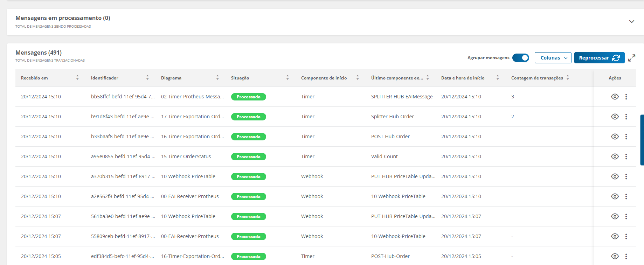Select diagram 02-Timer-Protheus-Messa... cell

click(x=192, y=97)
